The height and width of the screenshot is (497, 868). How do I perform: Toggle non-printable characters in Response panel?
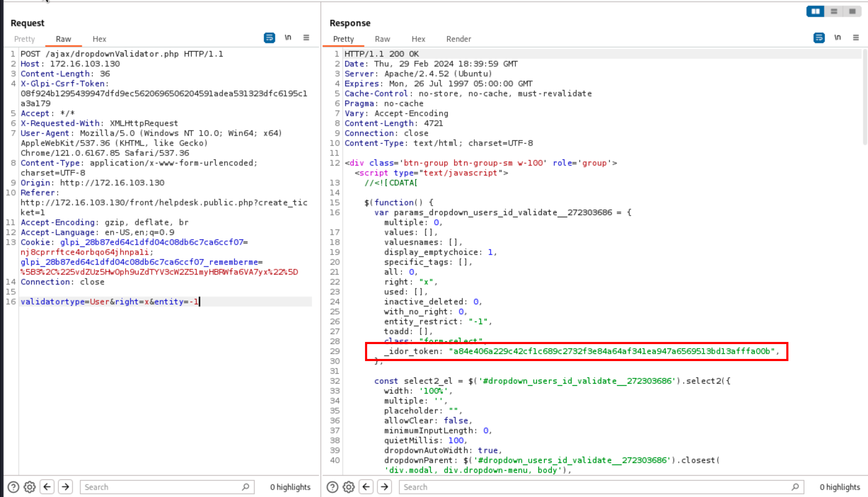pos(838,37)
